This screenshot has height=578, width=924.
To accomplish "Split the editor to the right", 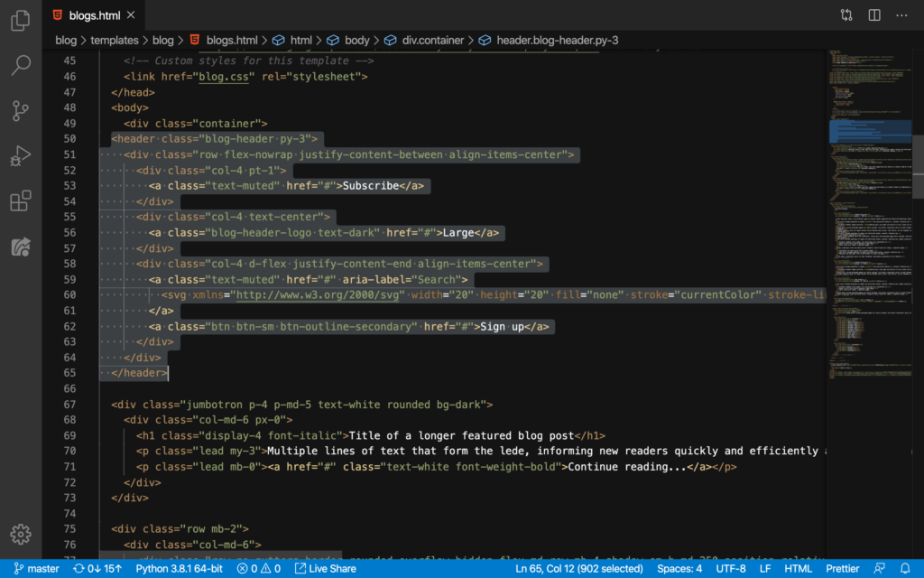I will (874, 15).
